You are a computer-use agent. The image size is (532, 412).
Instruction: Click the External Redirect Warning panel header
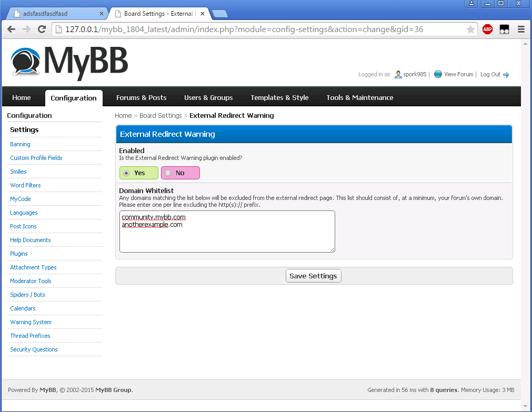[314, 134]
